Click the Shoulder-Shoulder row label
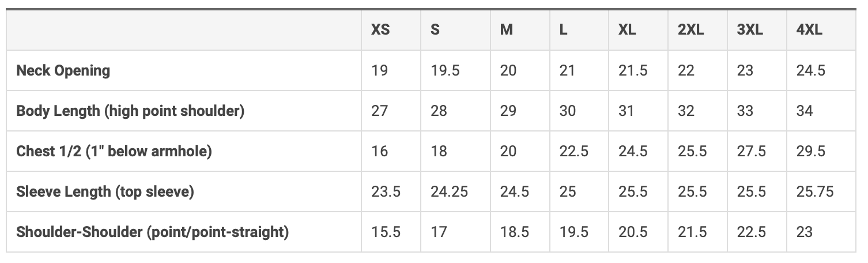The image size is (868, 263). [152, 232]
